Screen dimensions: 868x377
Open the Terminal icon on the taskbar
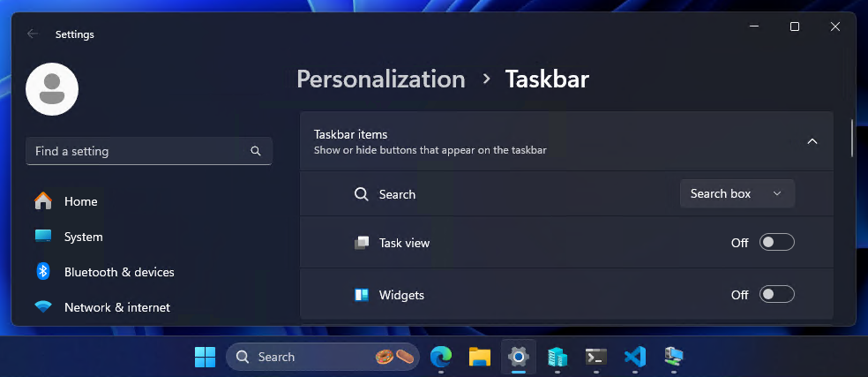click(596, 357)
